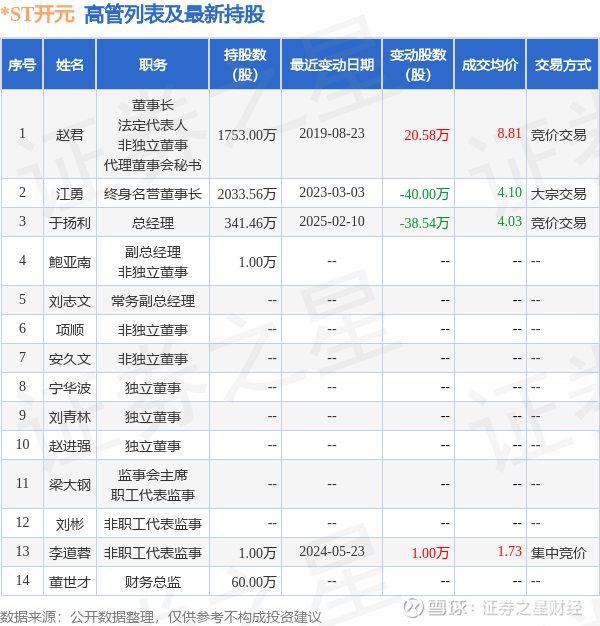This screenshot has height=626, width=600.
Task: Click 竞价交易 in 赵君's row
Action: pyautogui.click(x=558, y=135)
